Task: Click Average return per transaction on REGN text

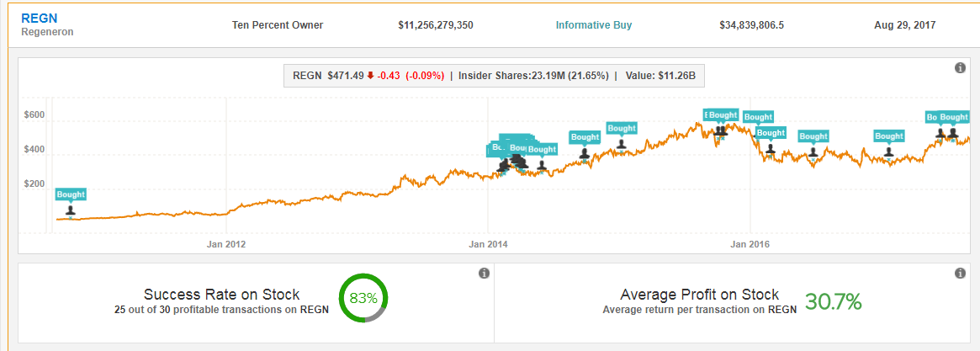Action: (700, 309)
